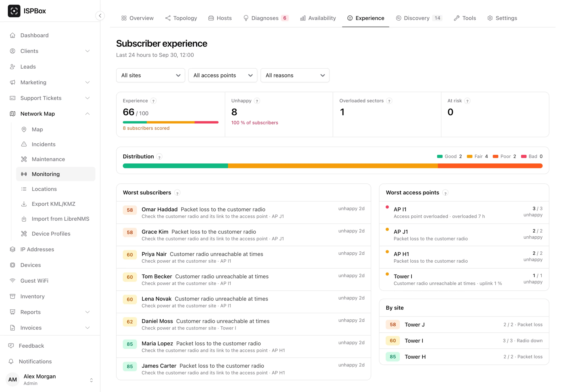The height and width of the screenshot is (392, 565).
Task: Click the Locations list icon
Action: (x=24, y=189)
